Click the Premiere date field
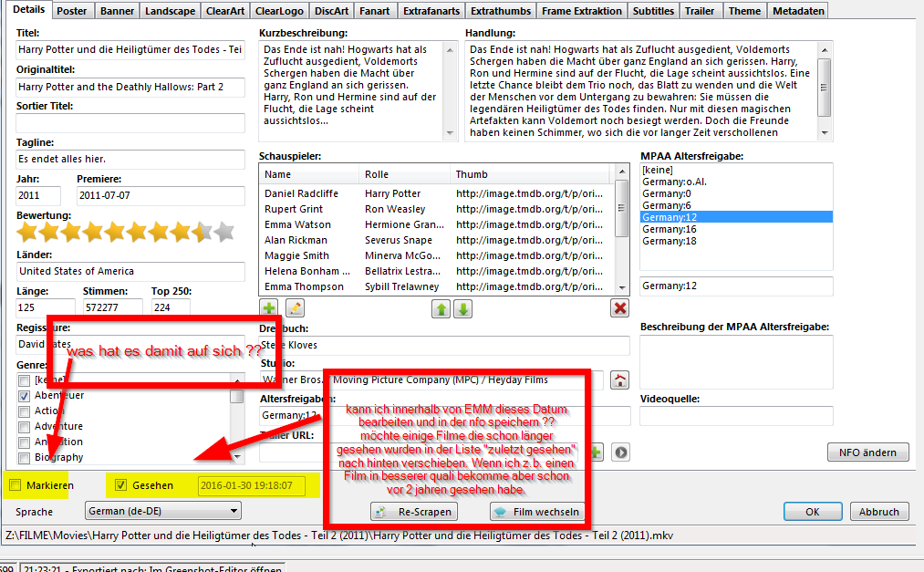The width and height of the screenshot is (924, 572). pos(161,195)
